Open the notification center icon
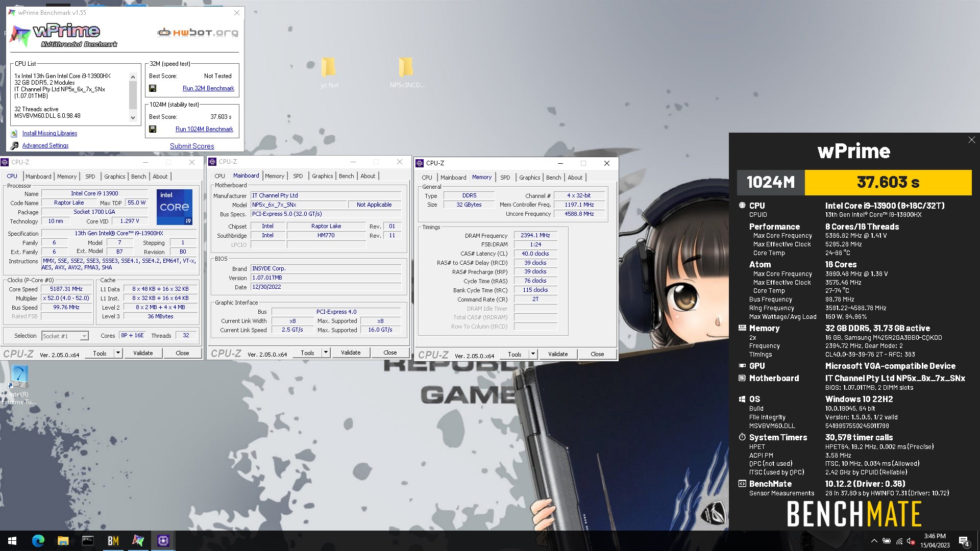The height and width of the screenshot is (551, 980). 964,541
